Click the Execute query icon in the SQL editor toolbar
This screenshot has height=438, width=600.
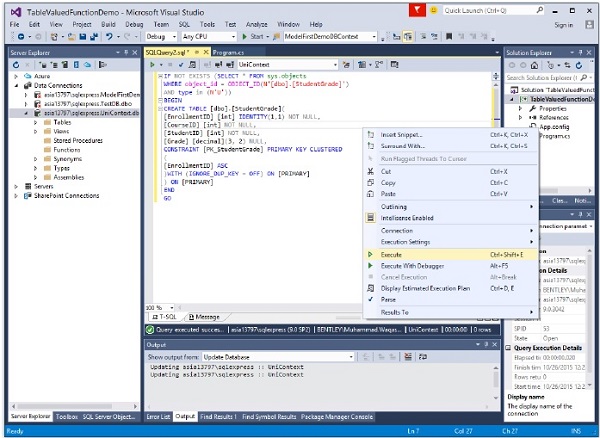tap(153, 64)
